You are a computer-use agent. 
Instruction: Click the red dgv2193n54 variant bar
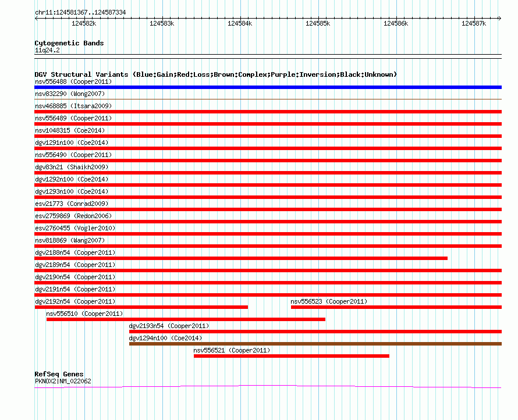tap(315, 332)
